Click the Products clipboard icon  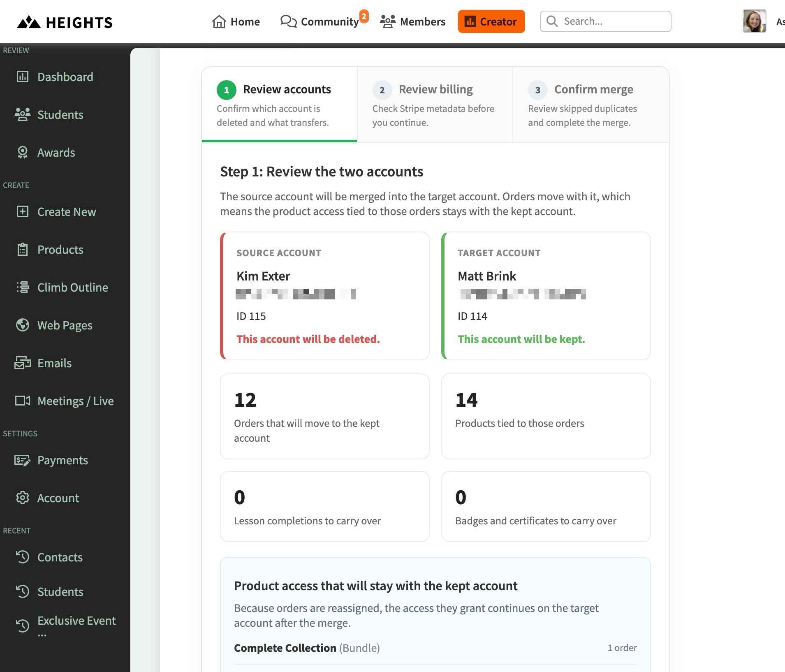[x=23, y=249]
